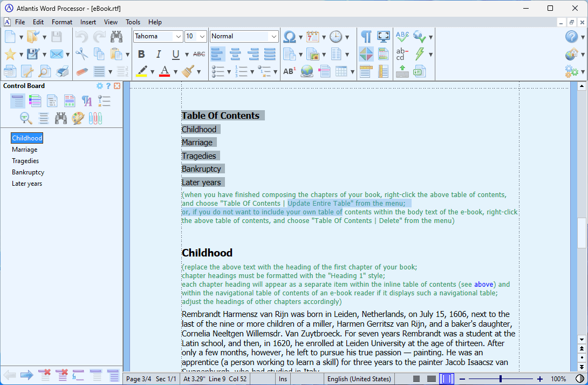Click the Insert hyperlink globe icon
588x385 pixels.
pyautogui.click(x=307, y=71)
